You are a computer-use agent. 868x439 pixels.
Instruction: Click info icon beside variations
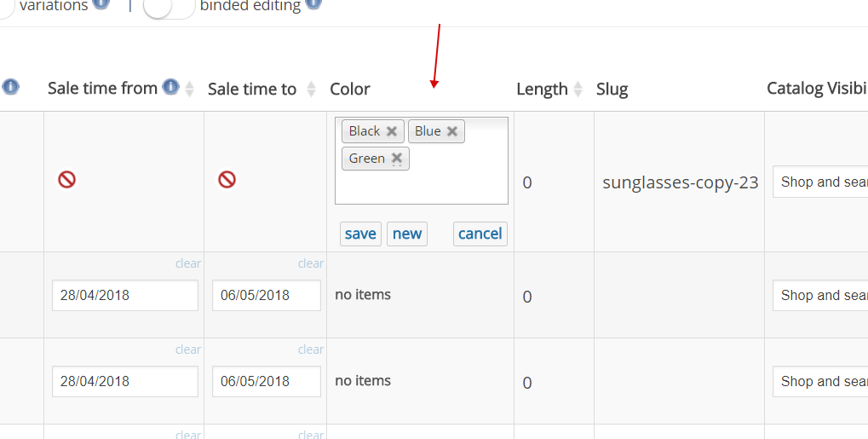pyautogui.click(x=101, y=4)
